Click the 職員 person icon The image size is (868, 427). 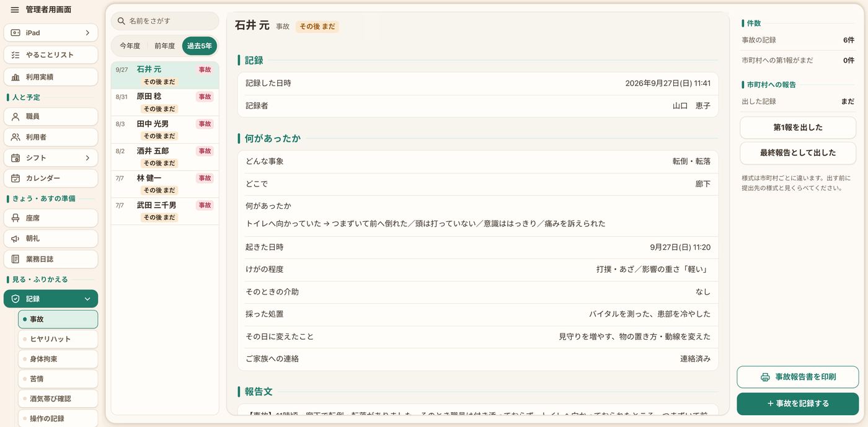coord(15,117)
